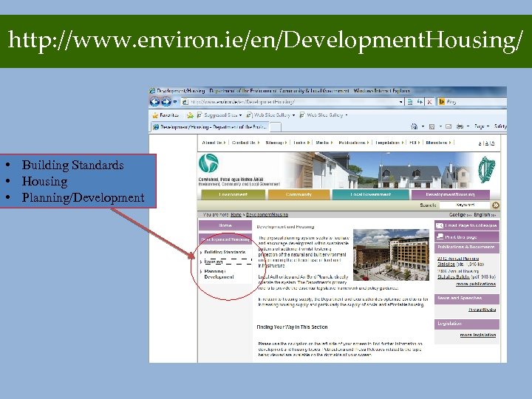
Task: Open the Safety menu in command bar
Action: (x=500, y=126)
